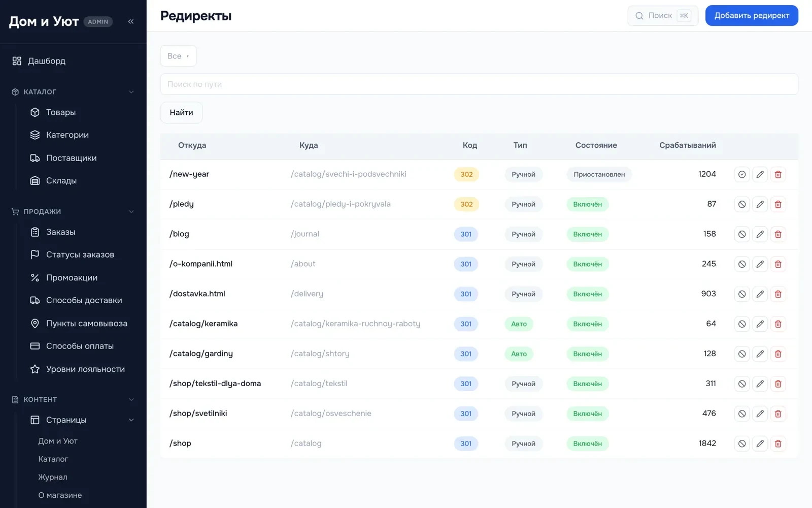Edit the /dostavka.html redirect pencil icon

760,294
